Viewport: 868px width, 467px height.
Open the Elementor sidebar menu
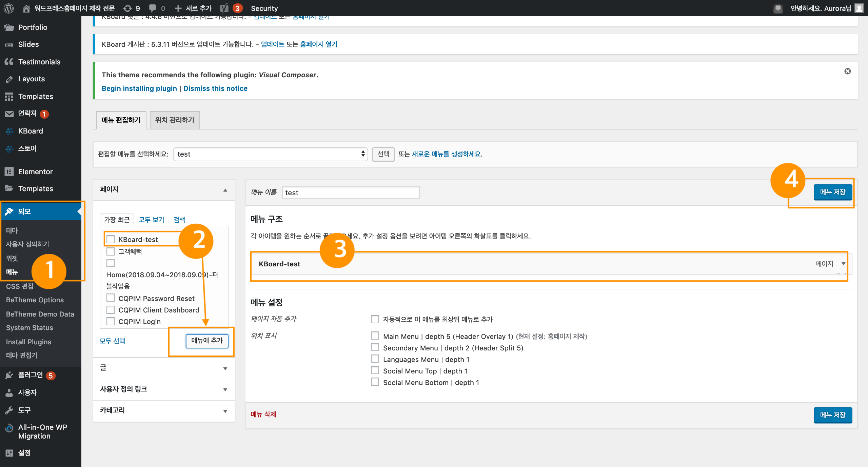(x=35, y=171)
